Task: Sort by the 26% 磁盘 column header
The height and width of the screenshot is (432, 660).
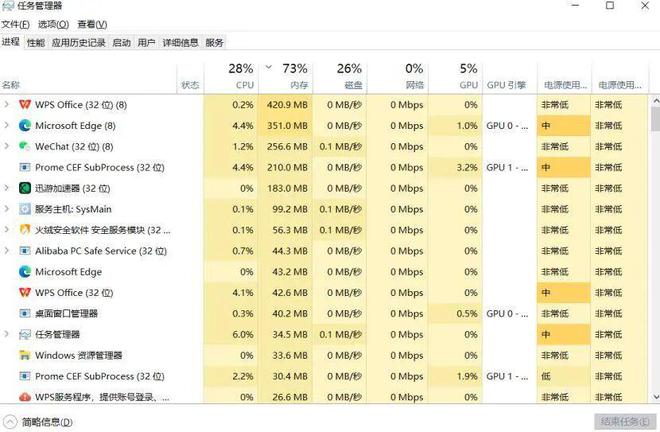Action: coord(340,77)
